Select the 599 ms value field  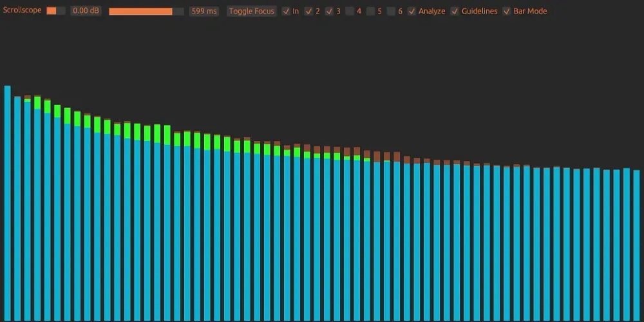pos(204,11)
